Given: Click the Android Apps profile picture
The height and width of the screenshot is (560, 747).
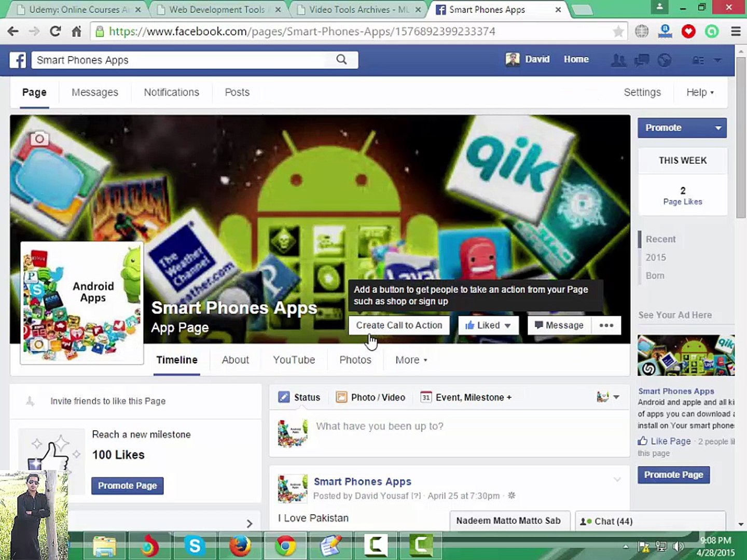Looking at the screenshot, I should 82,303.
